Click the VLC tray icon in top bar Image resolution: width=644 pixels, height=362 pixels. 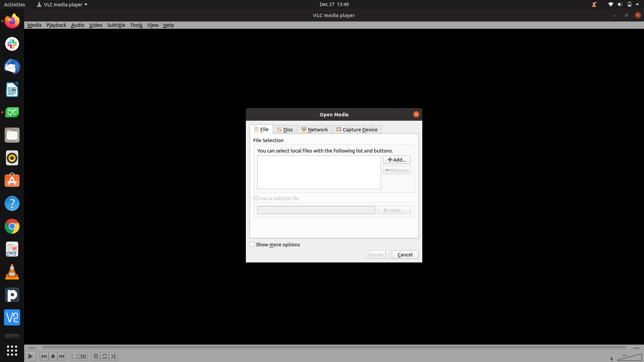(x=594, y=4)
